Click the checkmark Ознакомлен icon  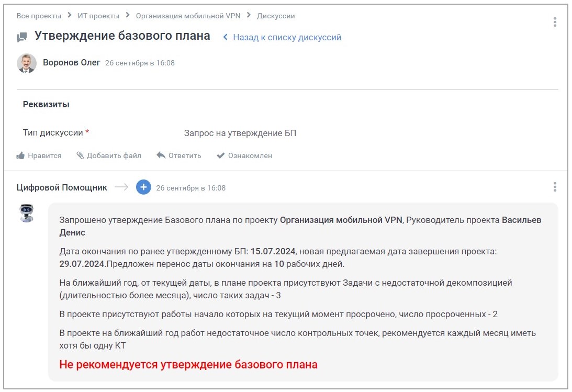pyautogui.click(x=221, y=155)
